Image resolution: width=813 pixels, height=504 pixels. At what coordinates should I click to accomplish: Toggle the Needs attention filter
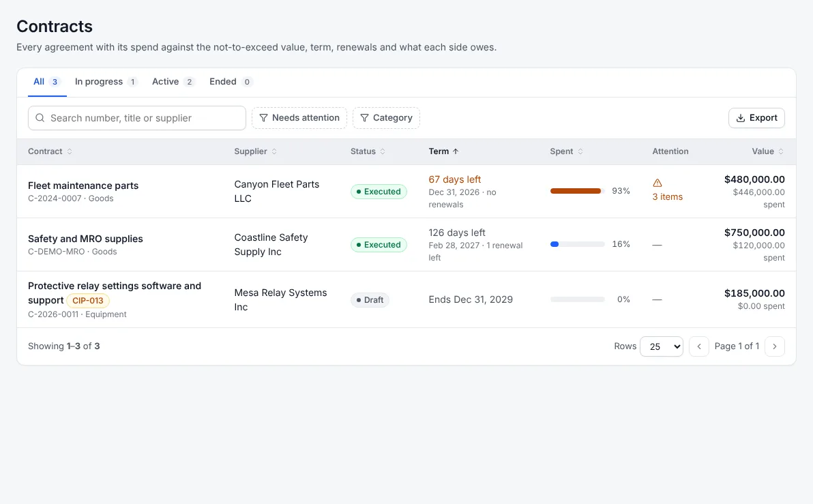pos(299,118)
